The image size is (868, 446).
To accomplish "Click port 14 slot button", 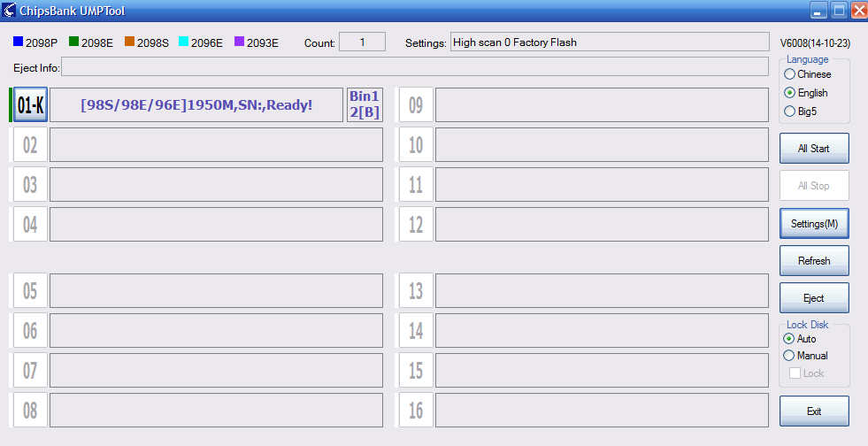I will (416, 330).
